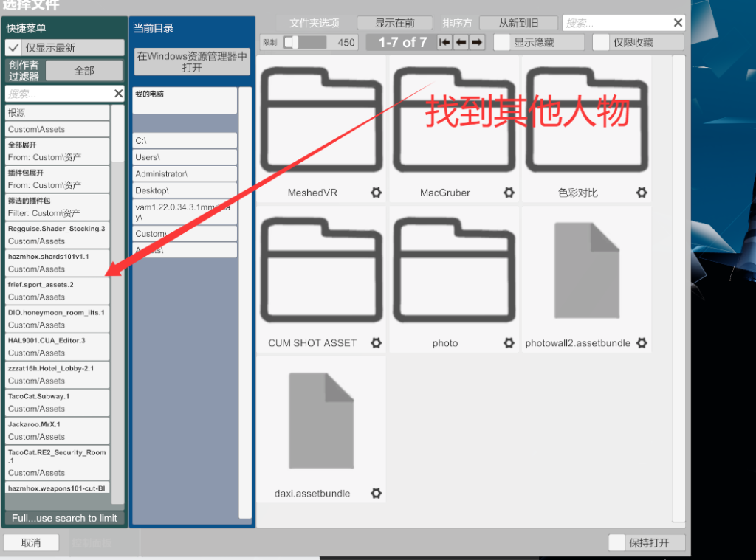Toggle the 仅限收藏 checkbox

(x=601, y=42)
